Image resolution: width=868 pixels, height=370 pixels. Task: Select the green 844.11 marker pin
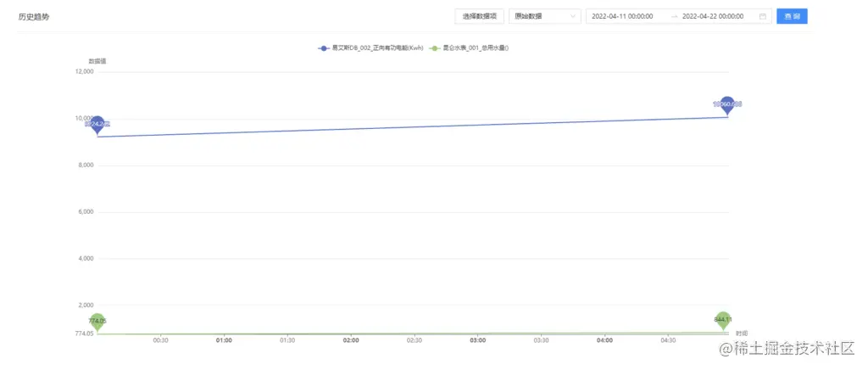point(722,321)
